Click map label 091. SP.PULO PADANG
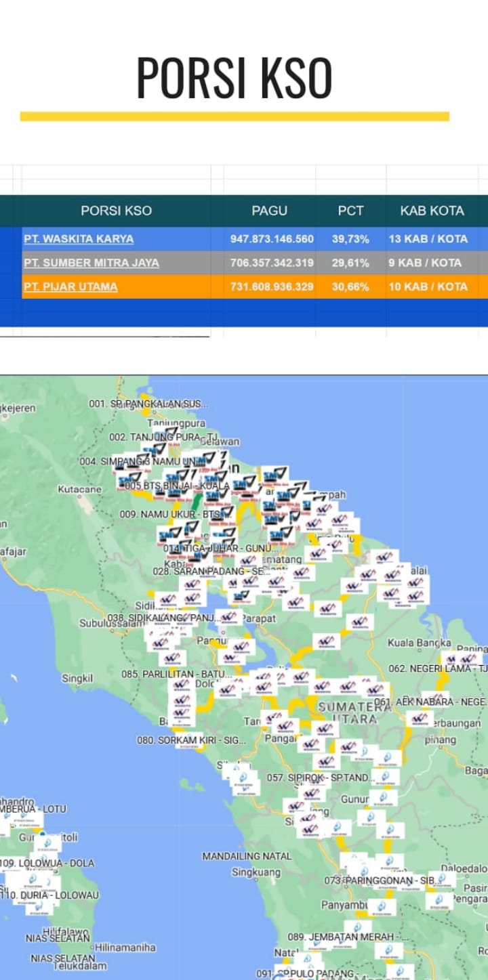Screen dimensions: 488x980 pyautogui.click(x=308, y=973)
